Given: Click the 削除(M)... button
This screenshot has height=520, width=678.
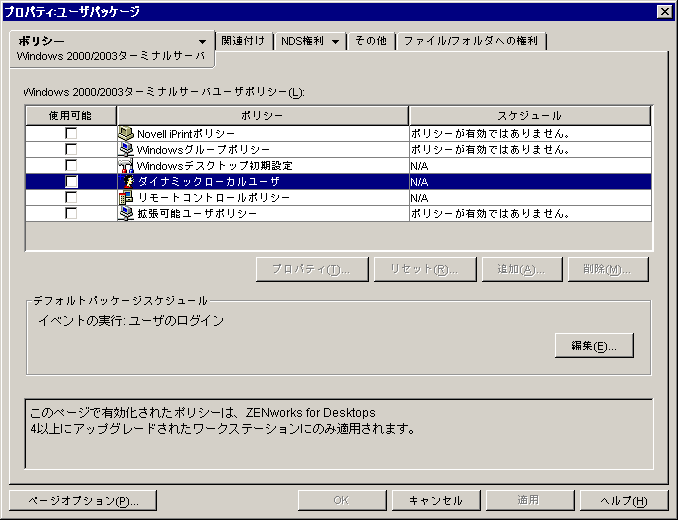Looking at the screenshot, I should [x=608, y=269].
